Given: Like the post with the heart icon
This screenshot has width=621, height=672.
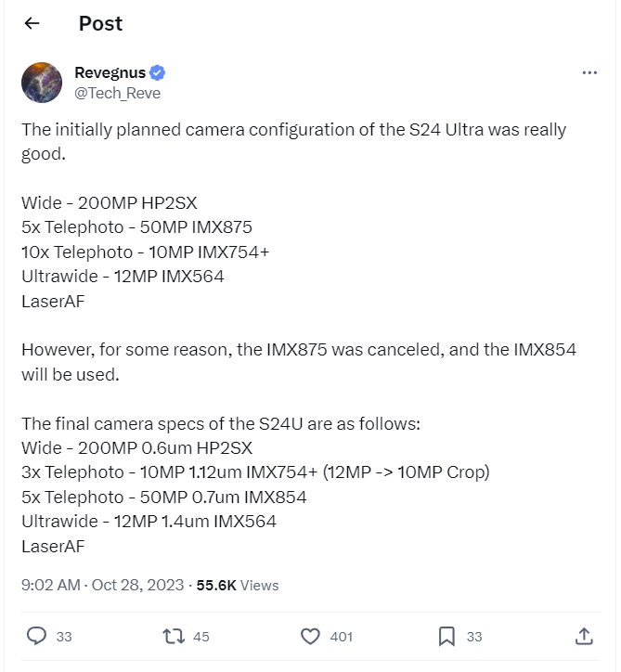Looking at the screenshot, I should coord(310,637).
